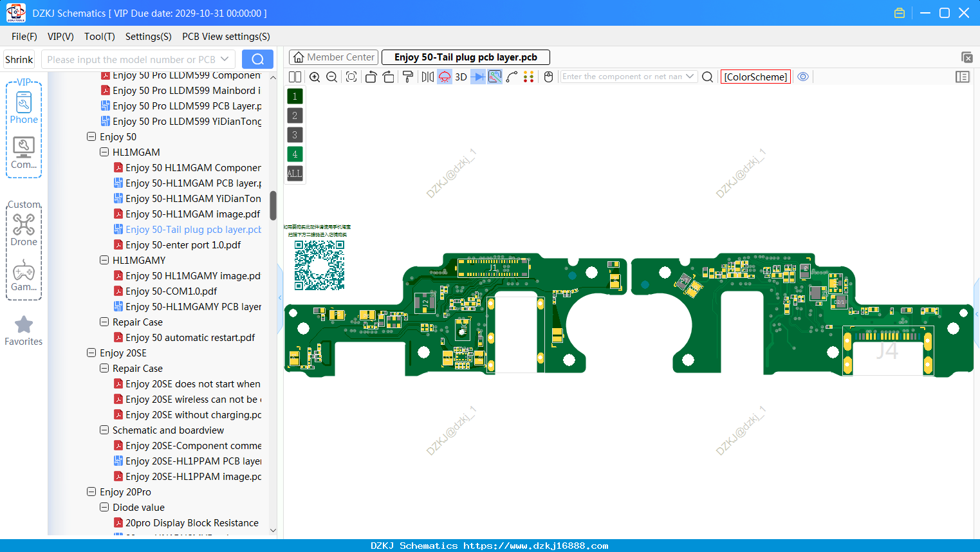Toggle PCB layer 2
This screenshot has height=552, width=980.
295,116
